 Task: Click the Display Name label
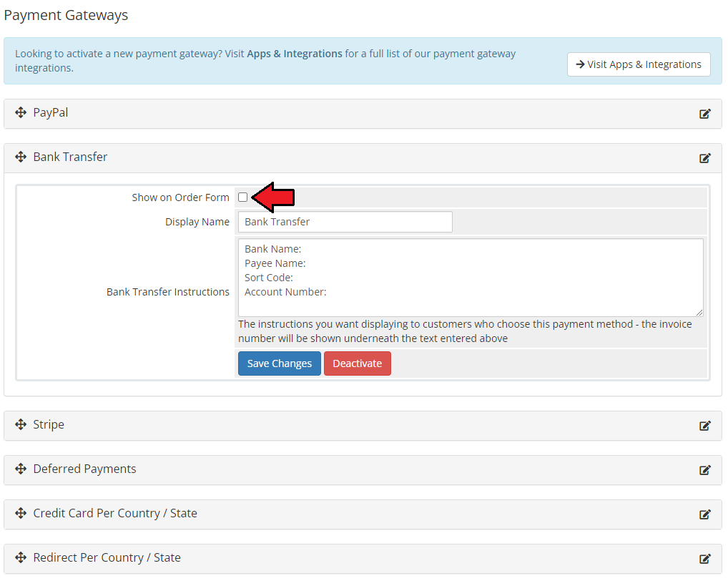[197, 222]
